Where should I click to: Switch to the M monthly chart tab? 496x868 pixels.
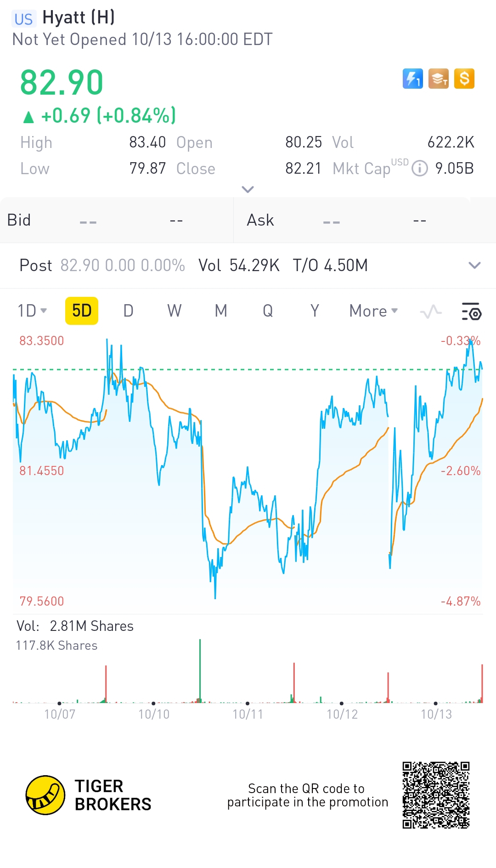pyautogui.click(x=221, y=311)
